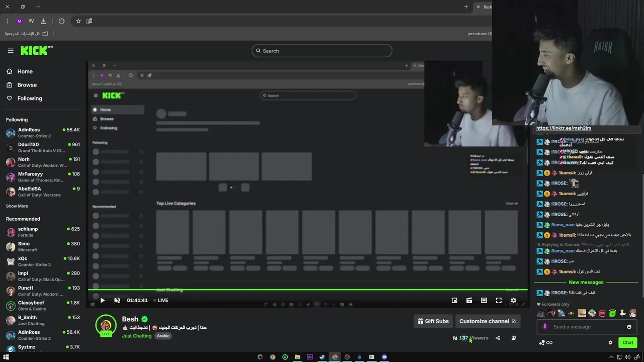Open Chrome media controls icon
Screen dimensions: 644x362
pos(32,21)
